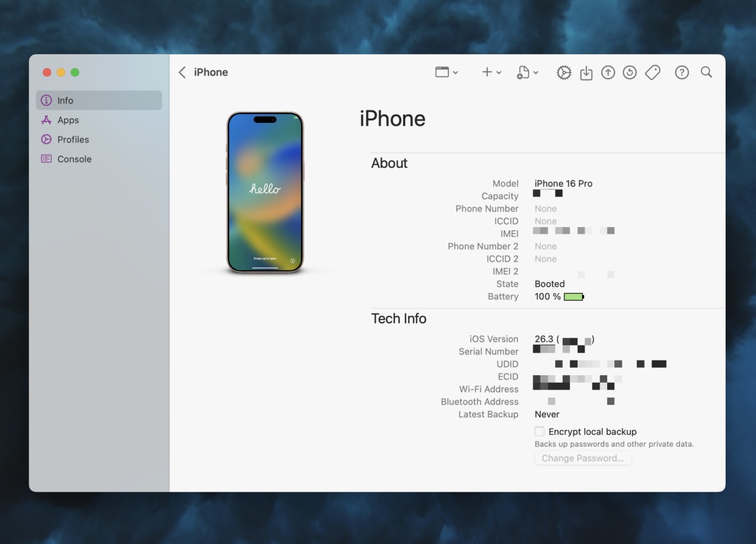Image resolution: width=756 pixels, height=544 pixels.
Task: Go back using the chevron beside iPhone title
Action: [182, 72]
